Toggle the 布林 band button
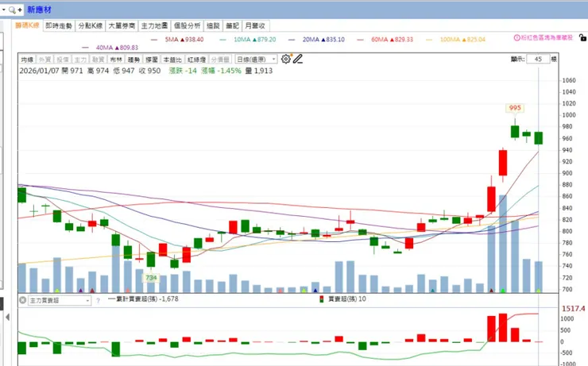This screenshot has height=366, width=588. (116, 60)
